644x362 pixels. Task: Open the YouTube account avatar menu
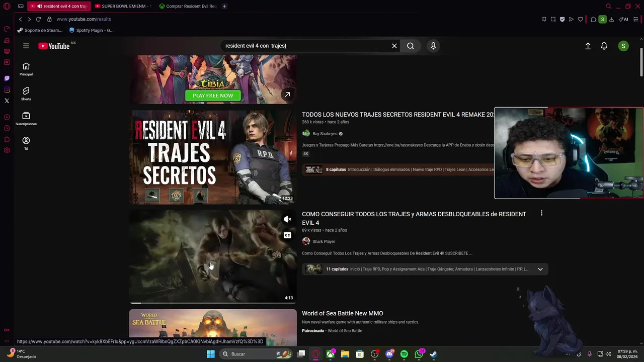[623, 46]
